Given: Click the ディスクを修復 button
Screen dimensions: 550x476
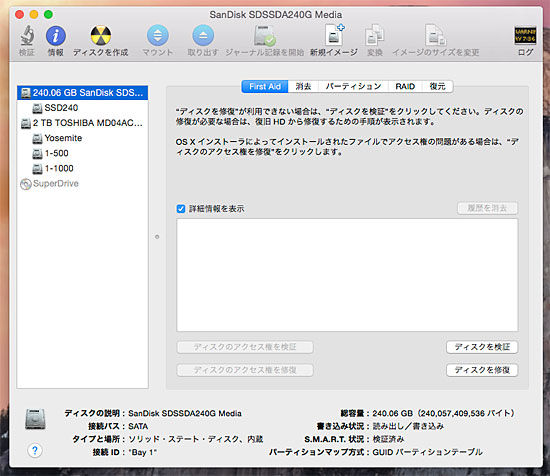Looking at the screenshot, I should pyautogui.click(x=482, y=370).
